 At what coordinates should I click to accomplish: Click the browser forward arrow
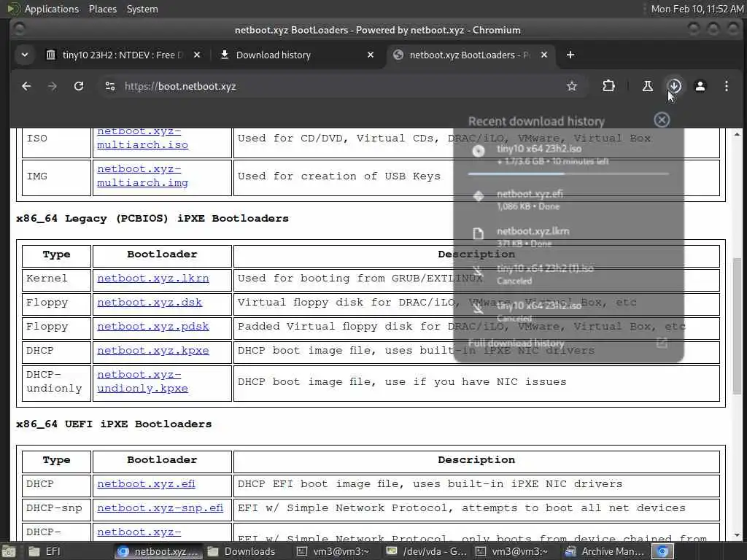coord(53,86)
